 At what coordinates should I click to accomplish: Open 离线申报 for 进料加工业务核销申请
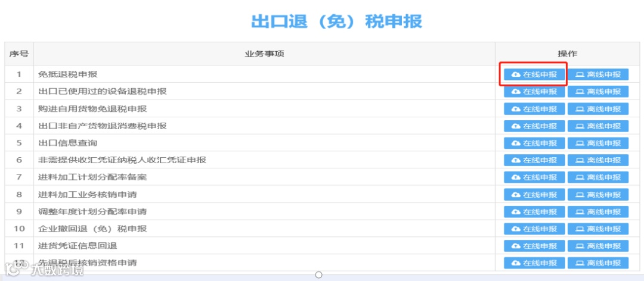[x=598, y=195]
